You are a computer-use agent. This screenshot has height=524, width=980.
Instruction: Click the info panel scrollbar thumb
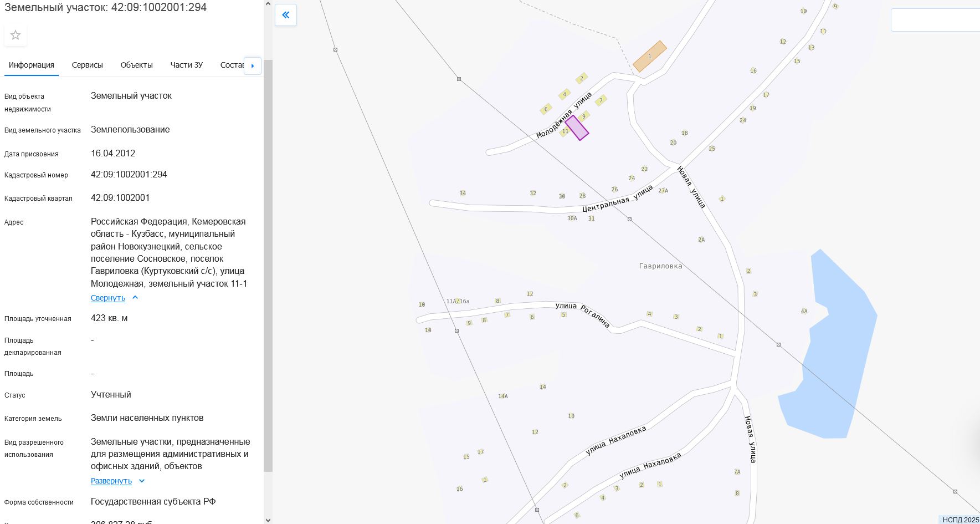tap(268, 266)
